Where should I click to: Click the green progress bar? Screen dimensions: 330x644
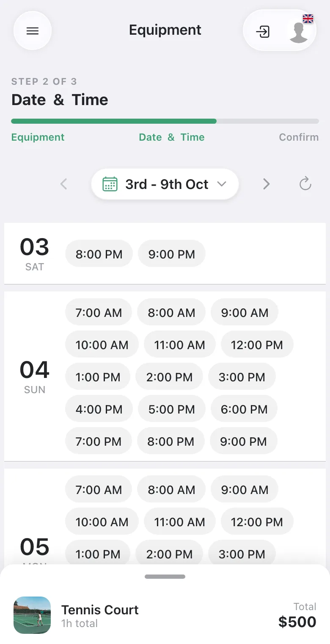coord(114,121)
